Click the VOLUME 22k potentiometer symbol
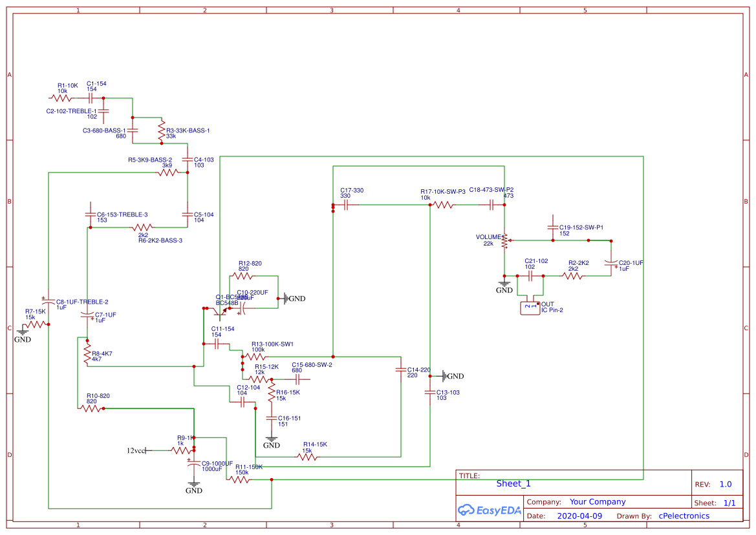The height and width of the screenshot is (535, 756). tap(505, 241)
